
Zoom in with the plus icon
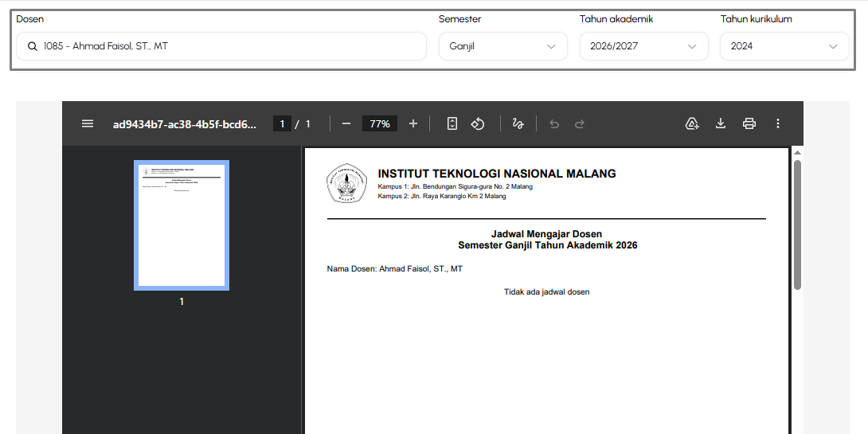(413, 123)
